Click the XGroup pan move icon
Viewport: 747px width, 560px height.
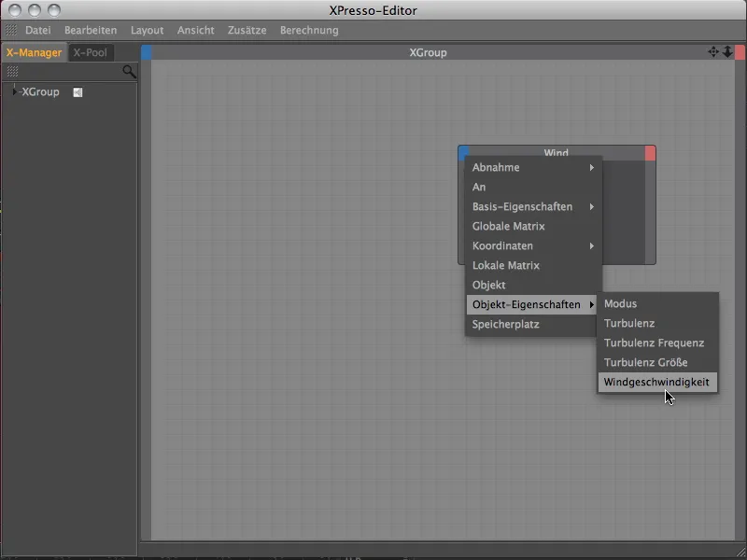pyautogui.click(x=713, y=52)
